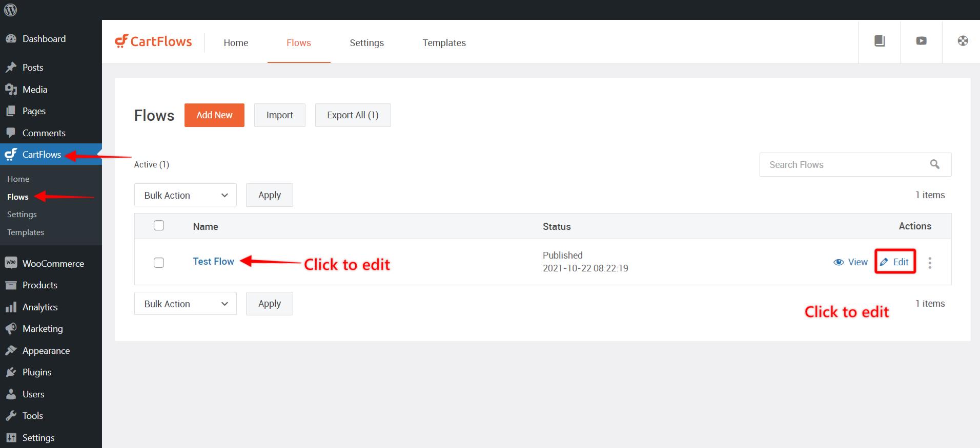Click the pencil Edit action for Test Flow

895,262
